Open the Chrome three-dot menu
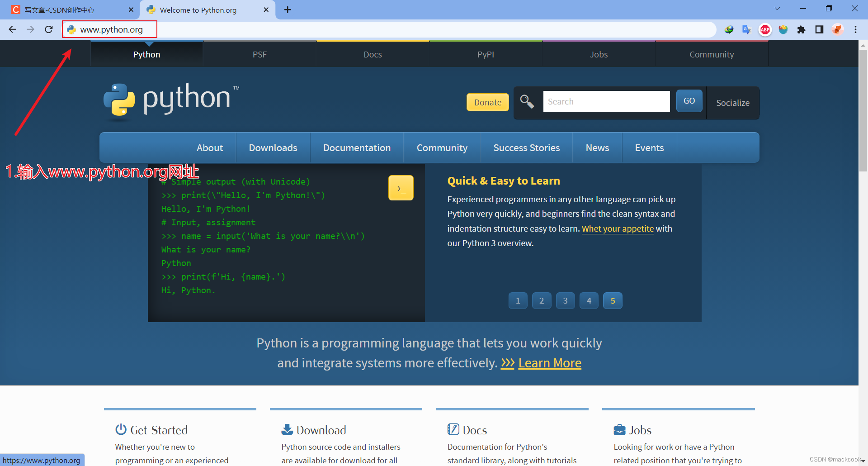868x466 pixels. (855, 29)
